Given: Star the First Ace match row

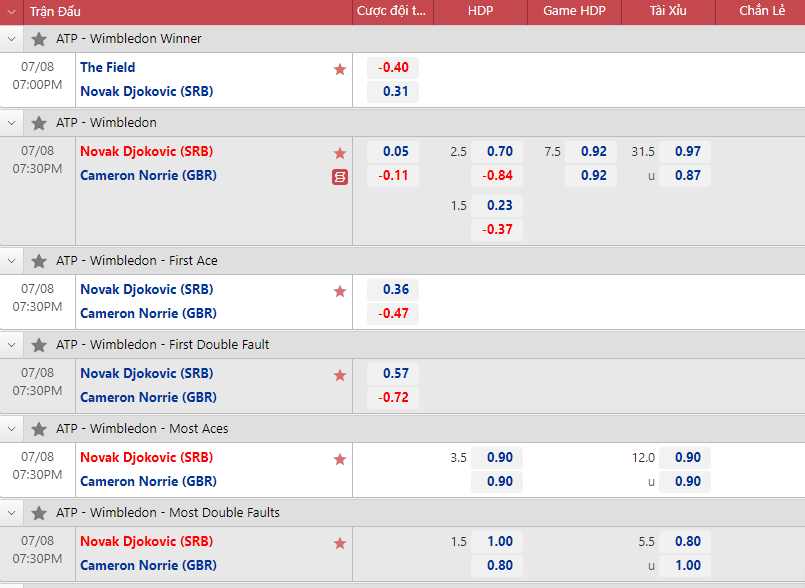Looking at the screenshot, I should [x=340, y=291].
